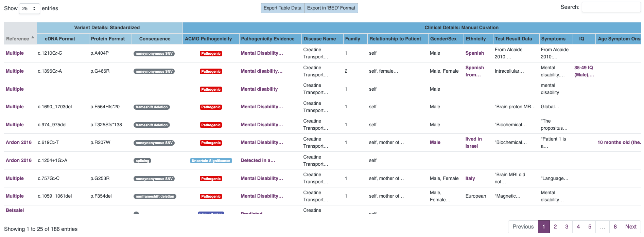
Task: Click frameshift deletion badge for c.1690_1703del
Action: coord(152,107)
